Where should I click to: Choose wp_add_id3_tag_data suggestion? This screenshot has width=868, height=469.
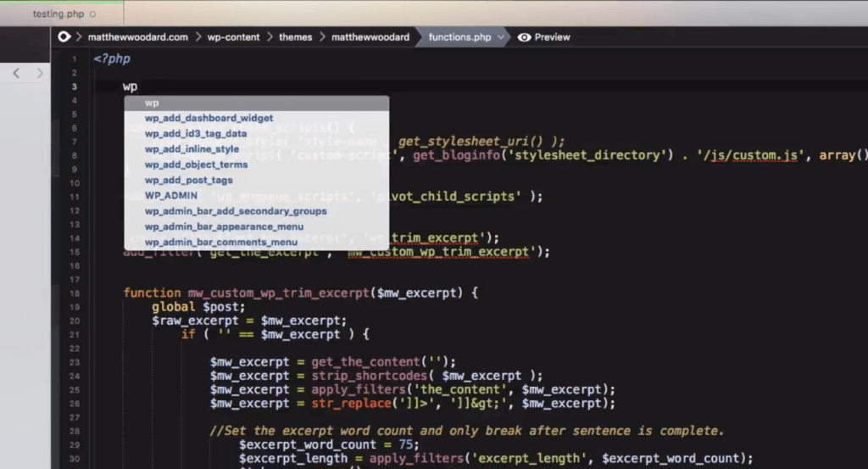[x=257, y=133]
